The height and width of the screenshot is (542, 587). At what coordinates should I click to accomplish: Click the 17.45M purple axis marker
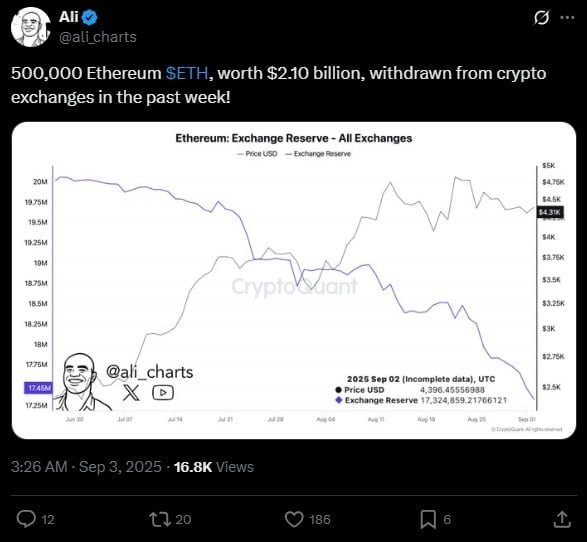point(38,388)
